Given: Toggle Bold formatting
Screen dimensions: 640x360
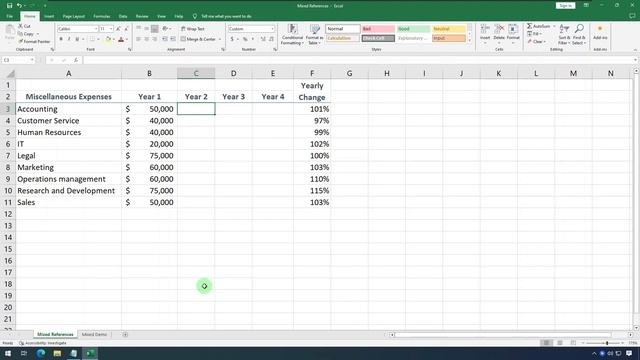Looking at the screenshot, I should pos(61,39).
